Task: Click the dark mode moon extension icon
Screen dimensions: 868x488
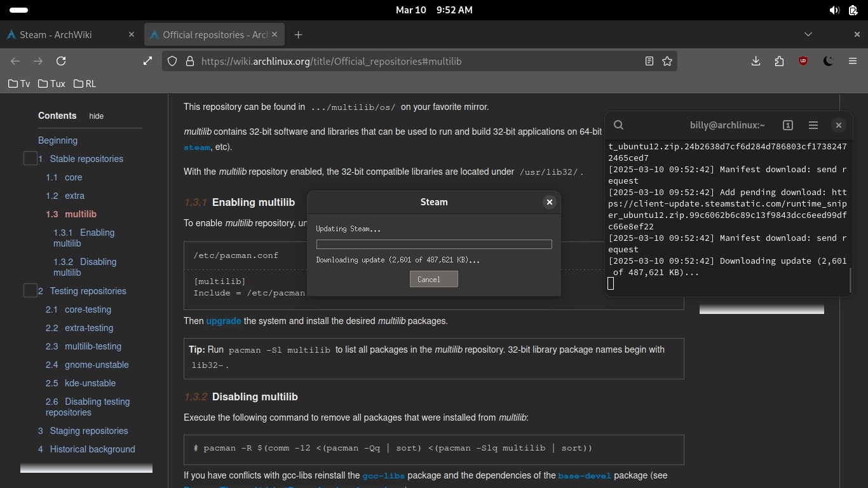Action: coord(828,61)
